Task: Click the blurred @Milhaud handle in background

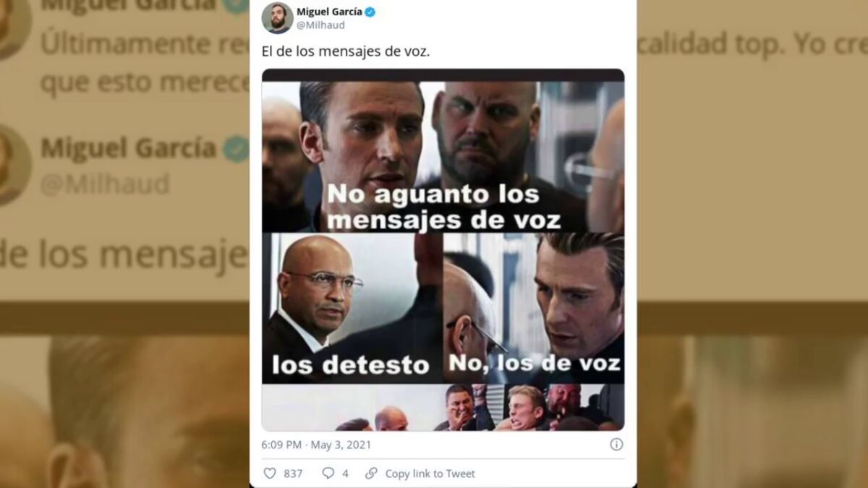Action: tap(105, 184)
